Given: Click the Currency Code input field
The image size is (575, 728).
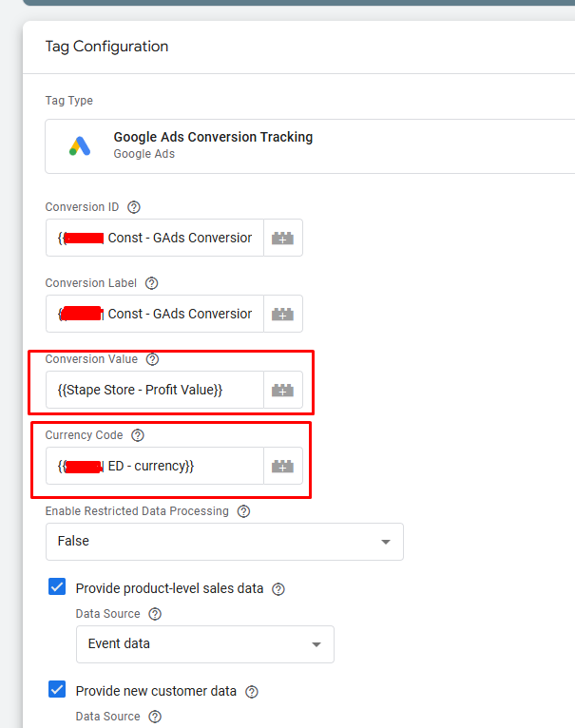Looking at the screenshot, I should [x=155, y=466].
